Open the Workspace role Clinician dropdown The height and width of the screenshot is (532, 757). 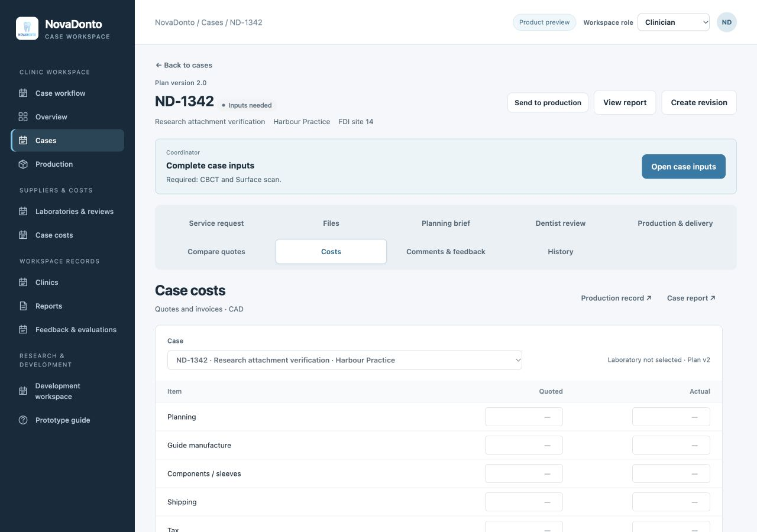(x=674, y=22)
